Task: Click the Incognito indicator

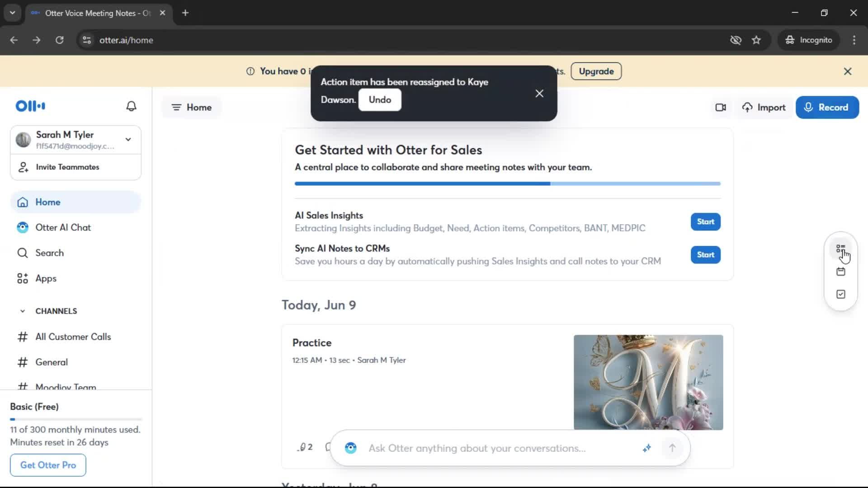Action: [x=808, y=40]
